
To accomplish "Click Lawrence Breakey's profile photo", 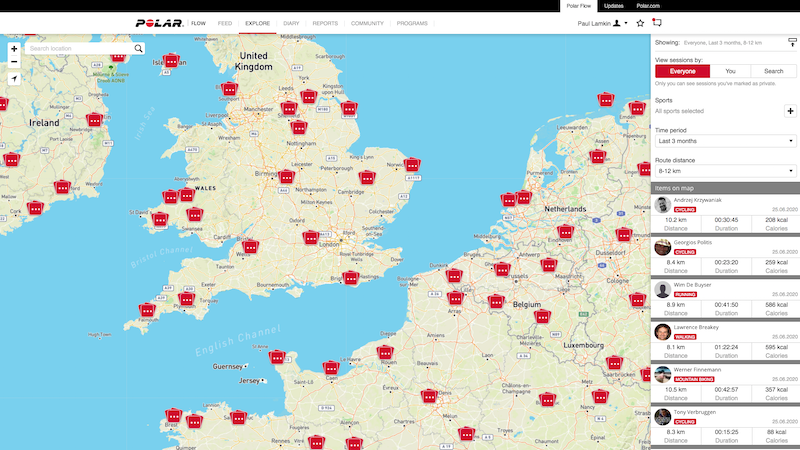I will tap(663, 332).
